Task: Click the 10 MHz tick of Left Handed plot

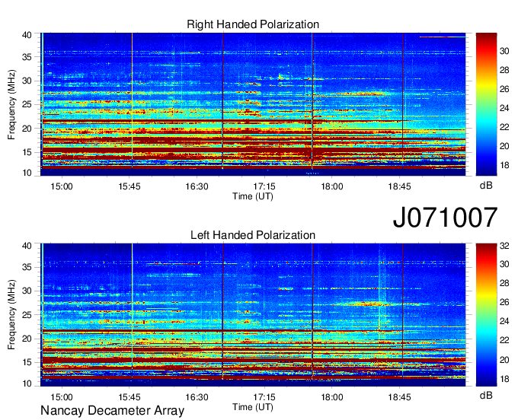Action: 27,383
